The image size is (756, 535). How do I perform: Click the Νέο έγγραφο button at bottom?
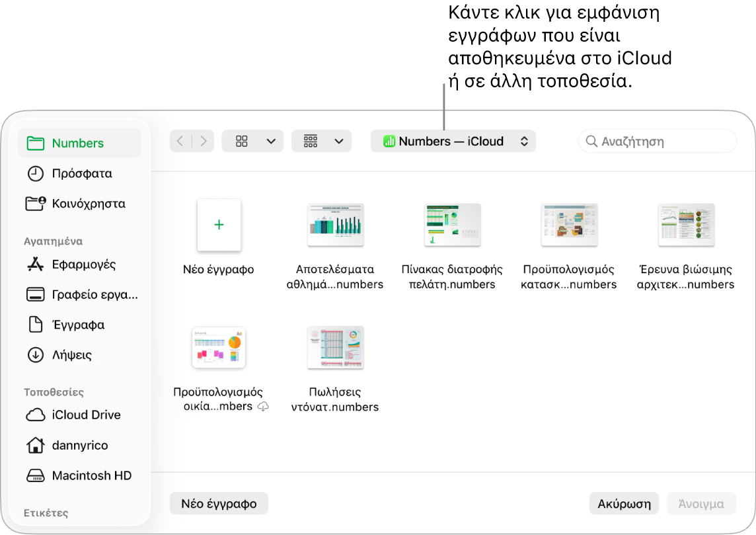tap(219, 504)
